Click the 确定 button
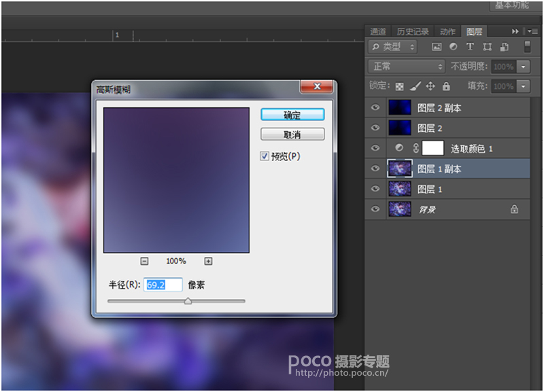The height and width of the screenshot is (392, 544). pos(292,115)
